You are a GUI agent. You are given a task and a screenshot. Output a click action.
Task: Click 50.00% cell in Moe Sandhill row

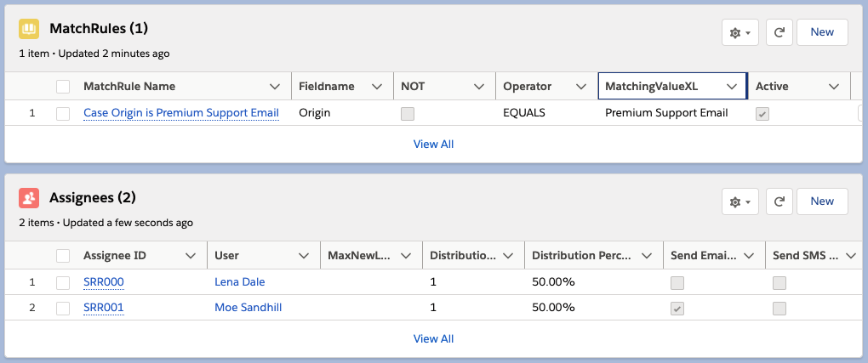coord(553,308)
